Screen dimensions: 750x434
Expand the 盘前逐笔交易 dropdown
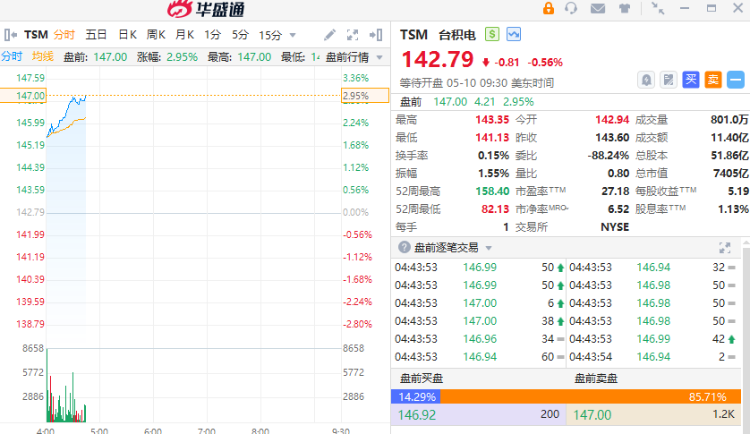[488, 247]
